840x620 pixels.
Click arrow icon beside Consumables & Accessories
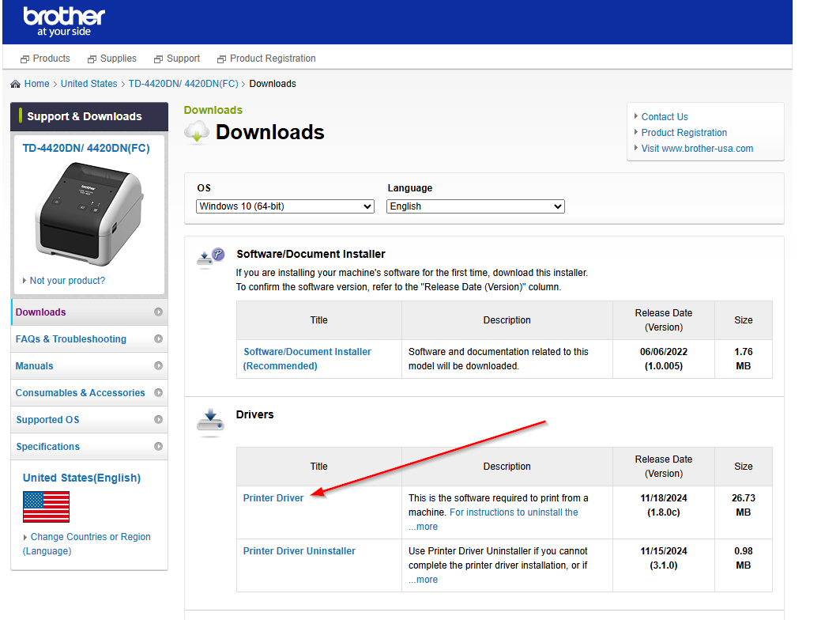click(159, 392)
